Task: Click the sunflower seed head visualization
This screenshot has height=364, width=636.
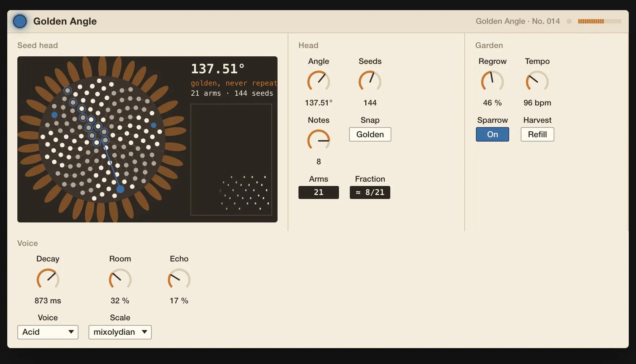Action: [102, 139]
